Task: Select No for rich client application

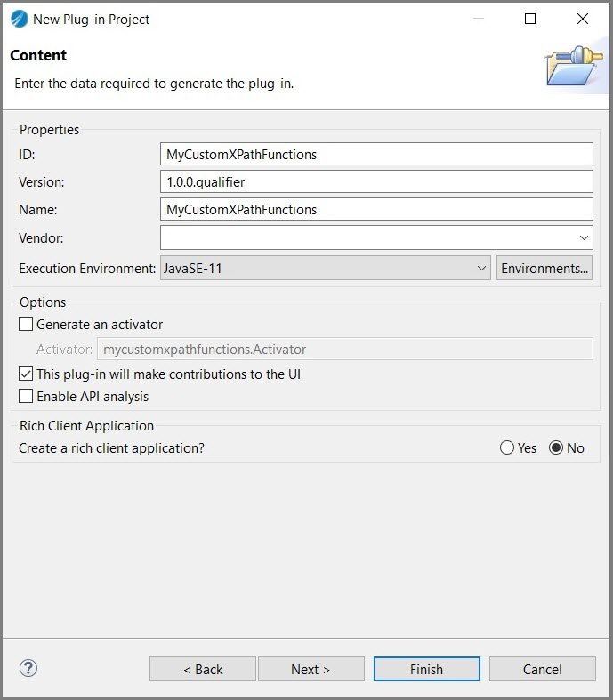Action: 557,448
